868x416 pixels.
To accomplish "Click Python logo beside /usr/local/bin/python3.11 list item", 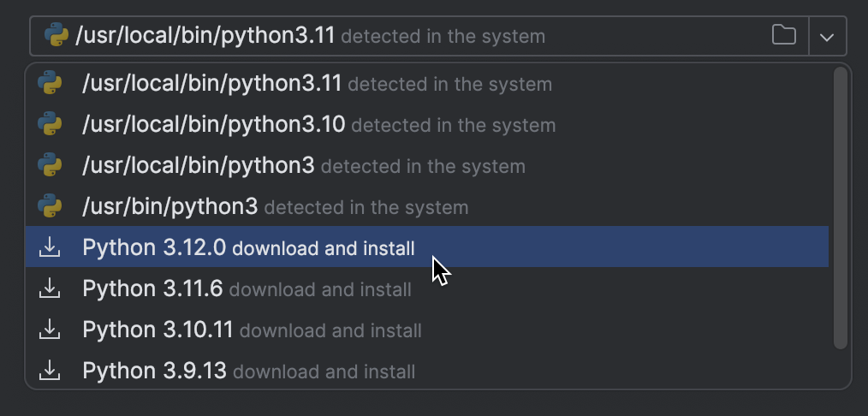I will [x=50, y=84].
